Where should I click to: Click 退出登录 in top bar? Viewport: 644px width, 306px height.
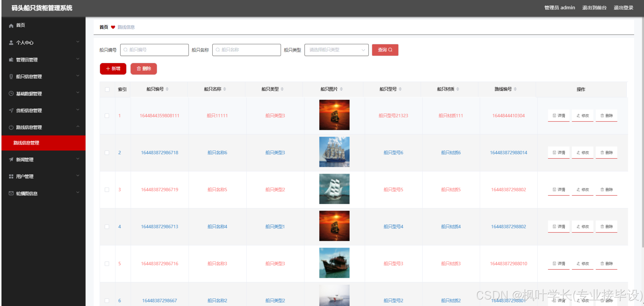point(623,8)
